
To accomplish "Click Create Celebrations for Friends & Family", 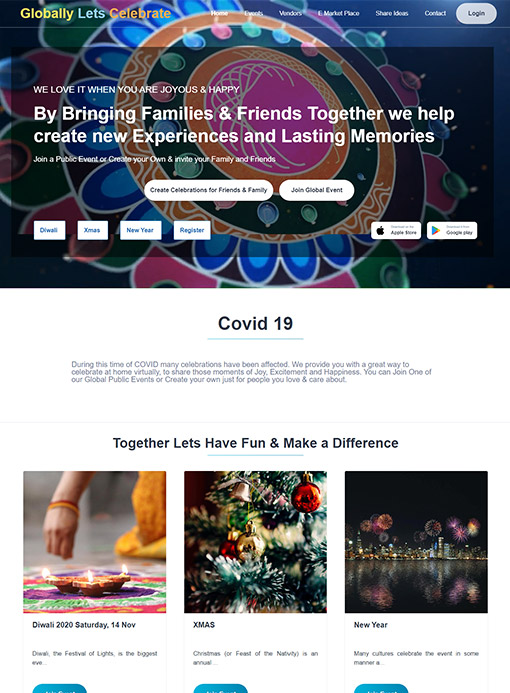I will click(209, 190).
